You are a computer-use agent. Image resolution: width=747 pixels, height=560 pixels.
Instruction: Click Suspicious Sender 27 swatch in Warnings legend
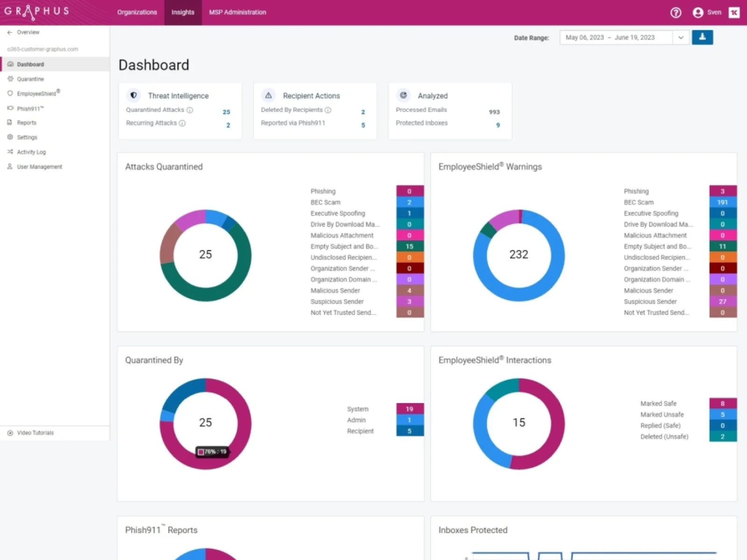(x=723, y=301)
